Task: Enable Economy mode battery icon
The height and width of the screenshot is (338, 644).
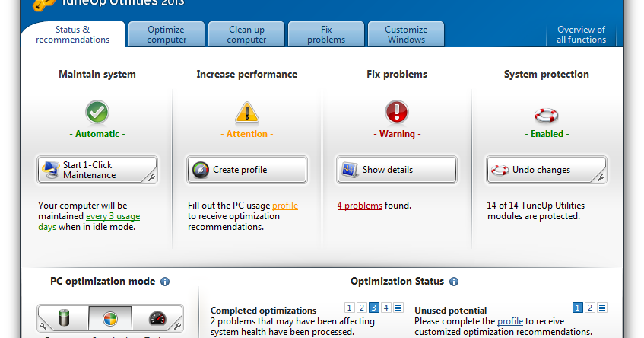Action: tap(64, 318)
